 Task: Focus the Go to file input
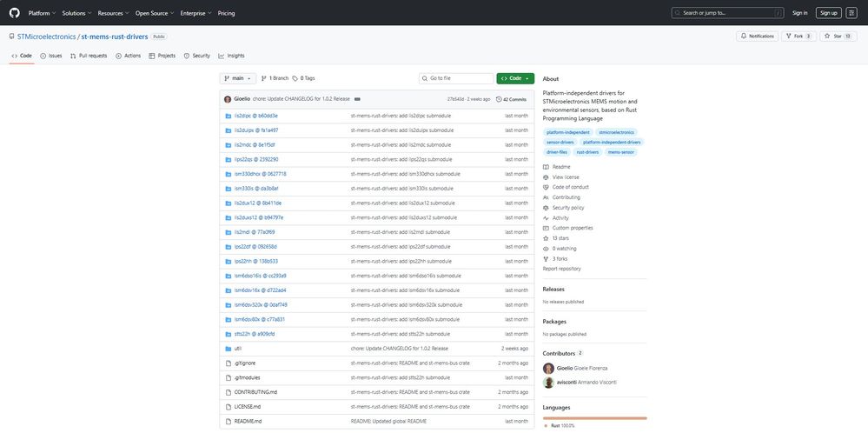(456, 78)
